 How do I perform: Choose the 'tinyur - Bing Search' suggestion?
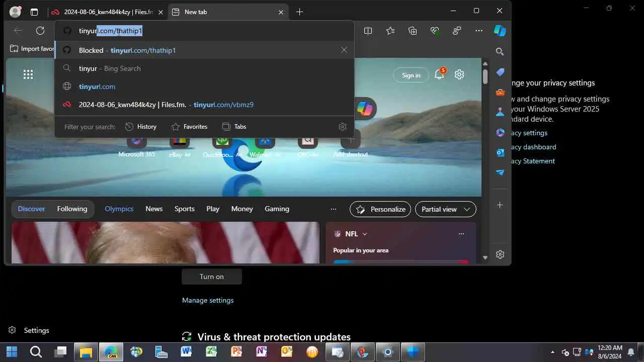pos(204,68)
